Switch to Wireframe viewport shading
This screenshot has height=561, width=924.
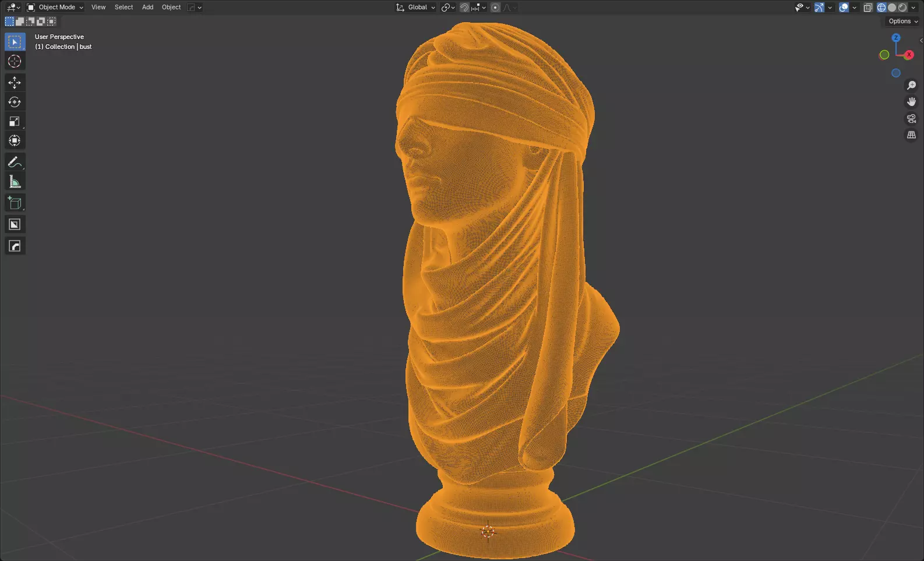(881, 8)
